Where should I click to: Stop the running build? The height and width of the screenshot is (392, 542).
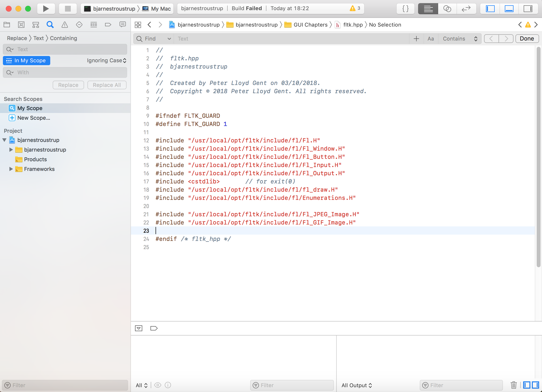click(x=68, y=9)
